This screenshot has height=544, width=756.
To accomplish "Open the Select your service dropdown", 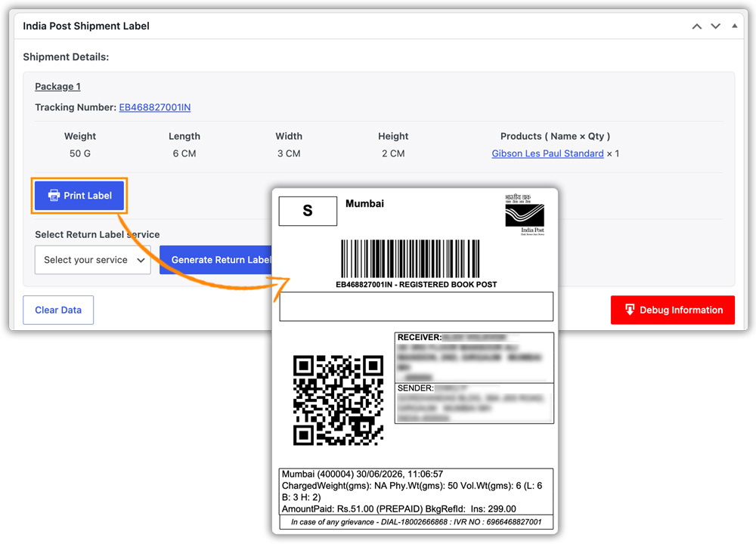I will click(92, 260).
